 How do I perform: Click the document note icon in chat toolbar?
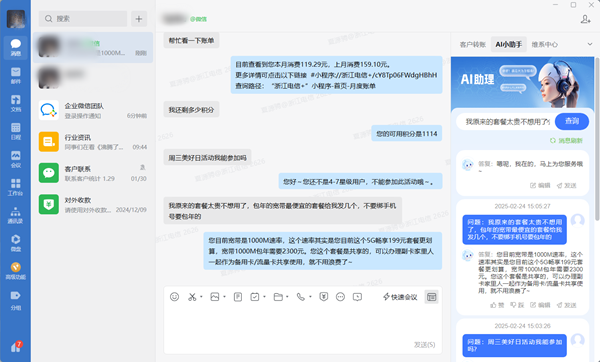click(238, 297)
